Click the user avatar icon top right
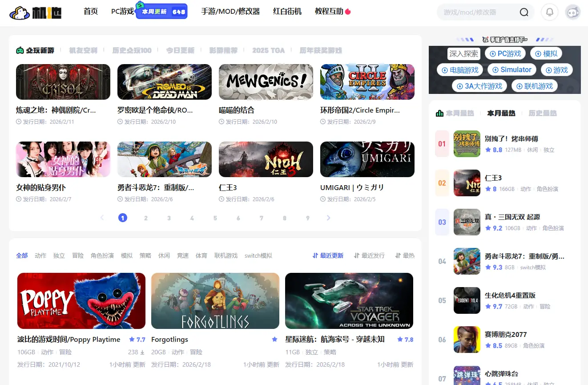 573,12
